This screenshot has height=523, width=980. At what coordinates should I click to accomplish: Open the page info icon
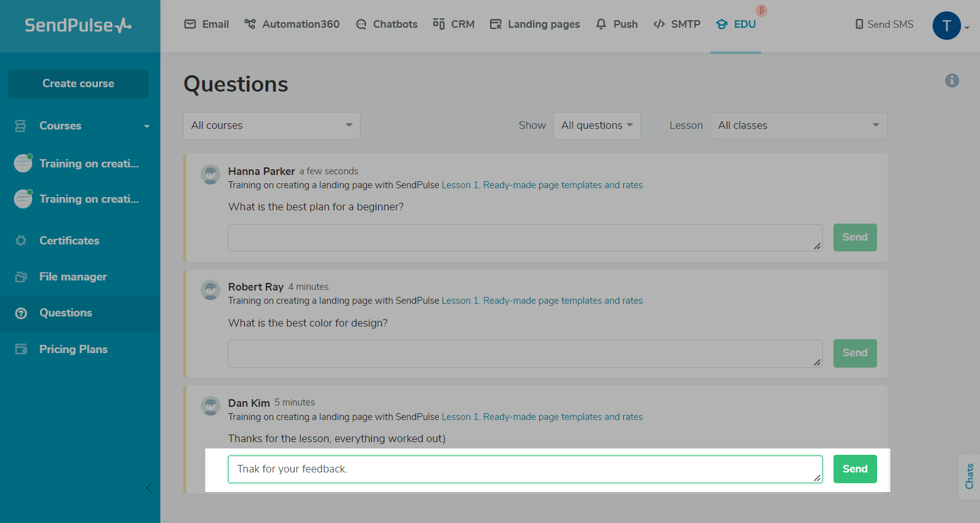click(952, 81)
